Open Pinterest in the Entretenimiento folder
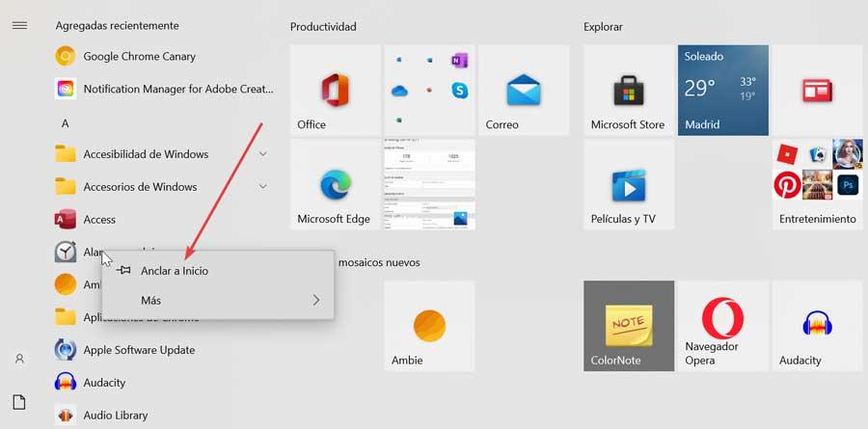868x429 pixels. [x=787, y=185]
